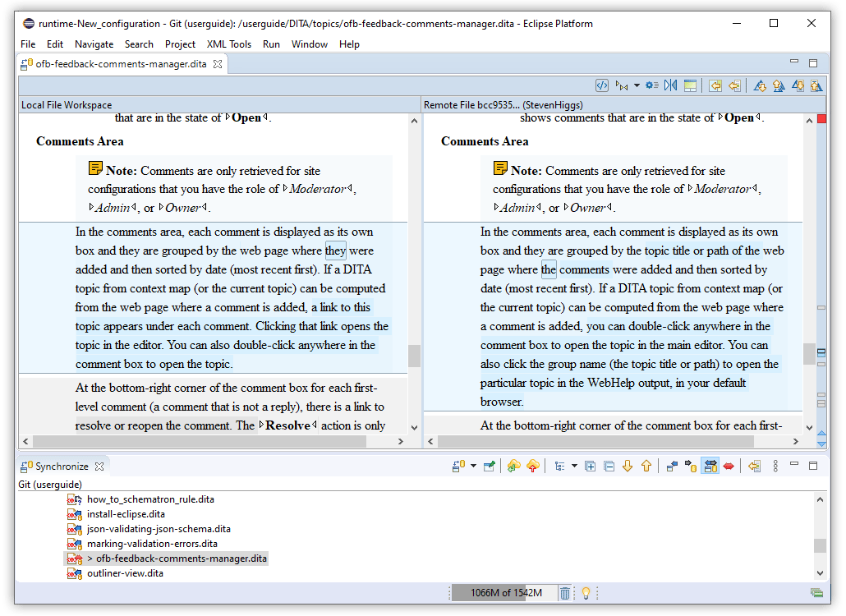Image resolution: width=846 pixels, height=616 pixels.
Task: Open diff options gear icon
Action: (652, 85)
